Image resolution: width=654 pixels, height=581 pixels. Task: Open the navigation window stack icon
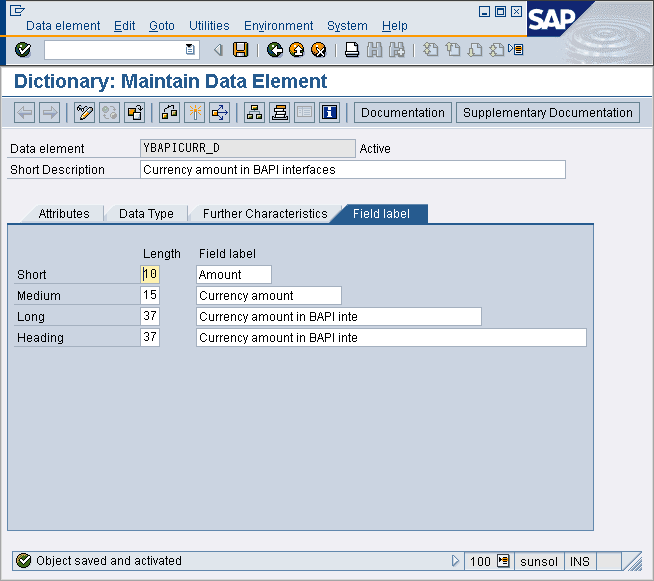point(279,113)
